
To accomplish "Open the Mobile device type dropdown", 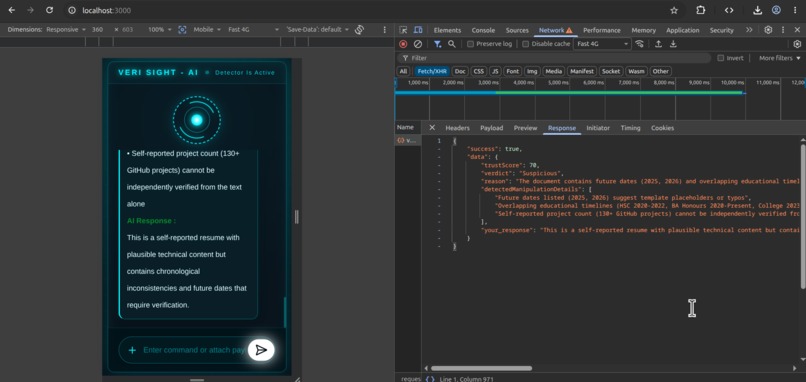I will click(207, 30).
